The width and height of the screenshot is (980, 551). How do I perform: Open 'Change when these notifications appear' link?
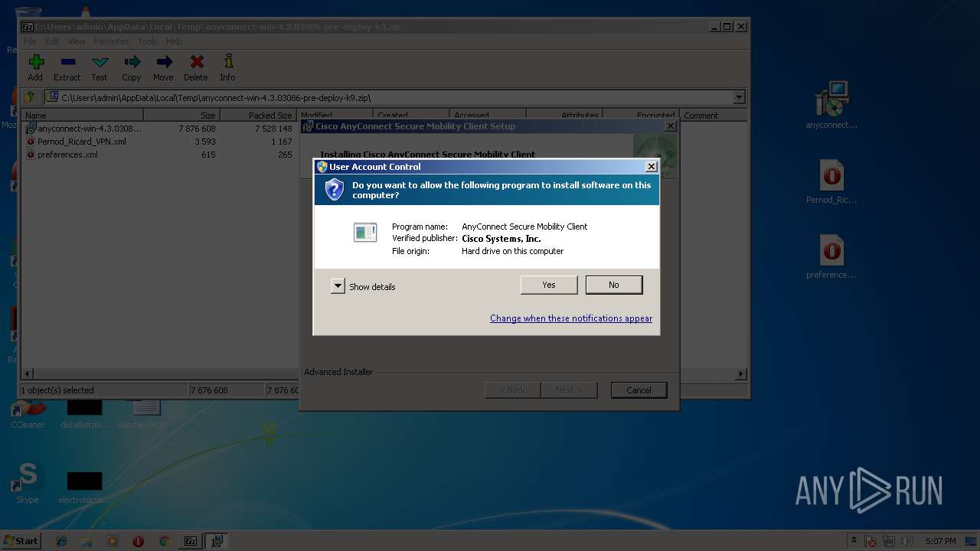click(571, 318)
